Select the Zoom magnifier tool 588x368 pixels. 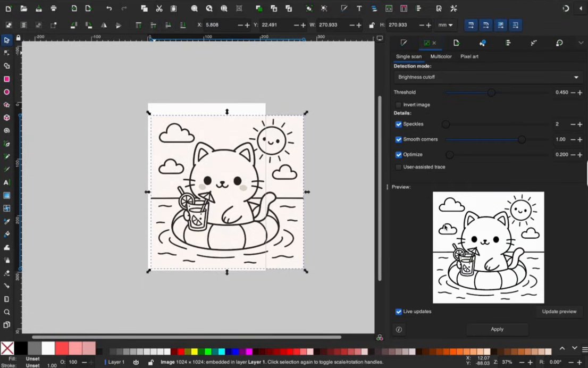6,312
